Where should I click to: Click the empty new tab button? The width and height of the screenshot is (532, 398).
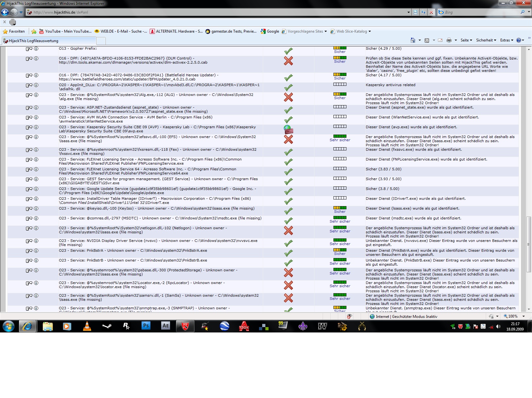(x=101, y=41)
